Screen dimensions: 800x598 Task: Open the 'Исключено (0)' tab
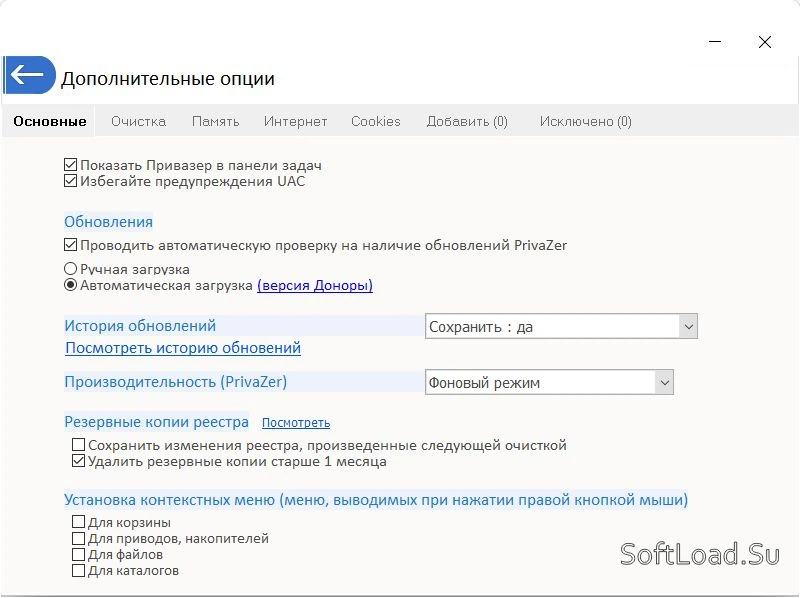point(586,121)
